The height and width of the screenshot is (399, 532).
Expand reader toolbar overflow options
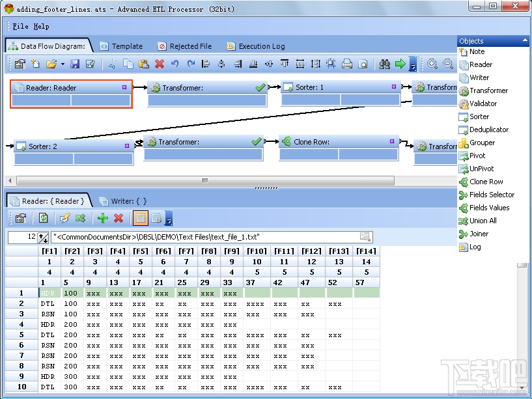coord(169,218)
